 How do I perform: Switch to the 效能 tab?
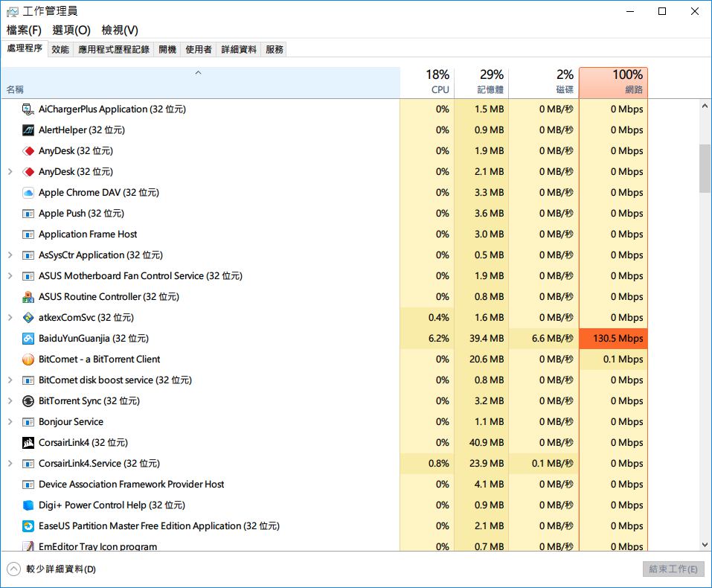pyautogui.click(x=60, y=50)
